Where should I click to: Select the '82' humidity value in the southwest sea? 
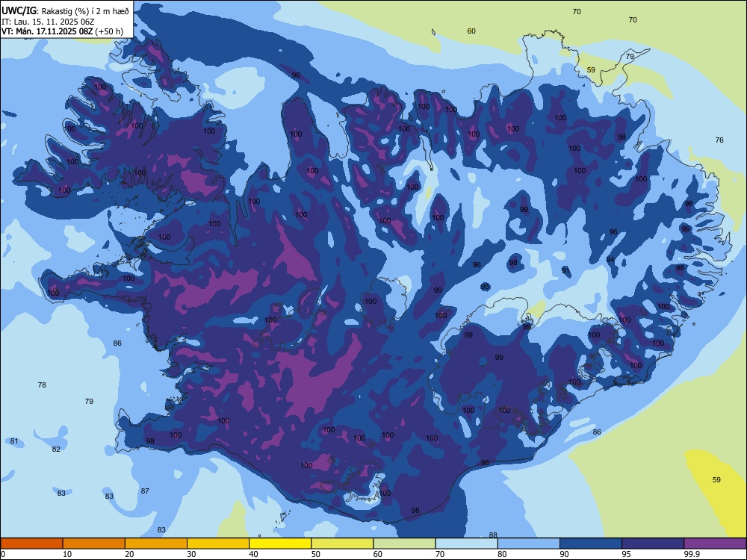(x=56, y=449)
